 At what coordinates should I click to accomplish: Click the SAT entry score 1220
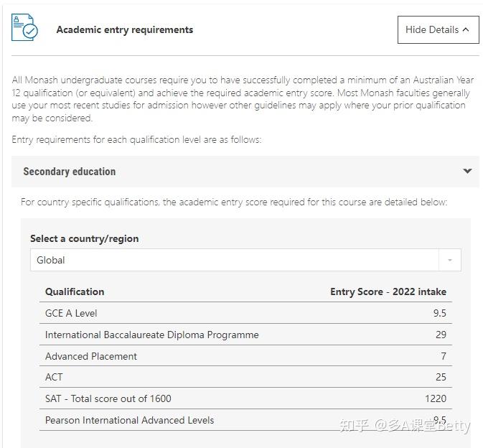[435, 398]
